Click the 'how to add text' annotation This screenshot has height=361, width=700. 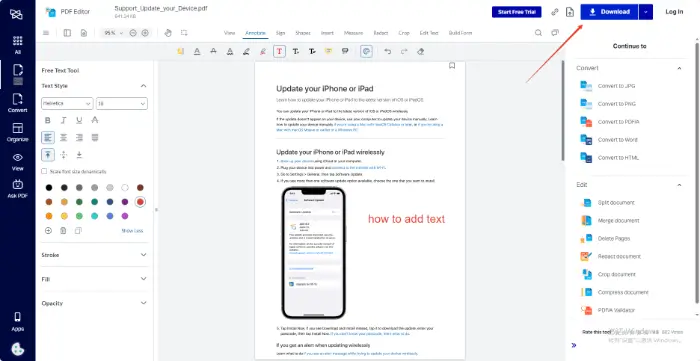(x=406, y=219)
